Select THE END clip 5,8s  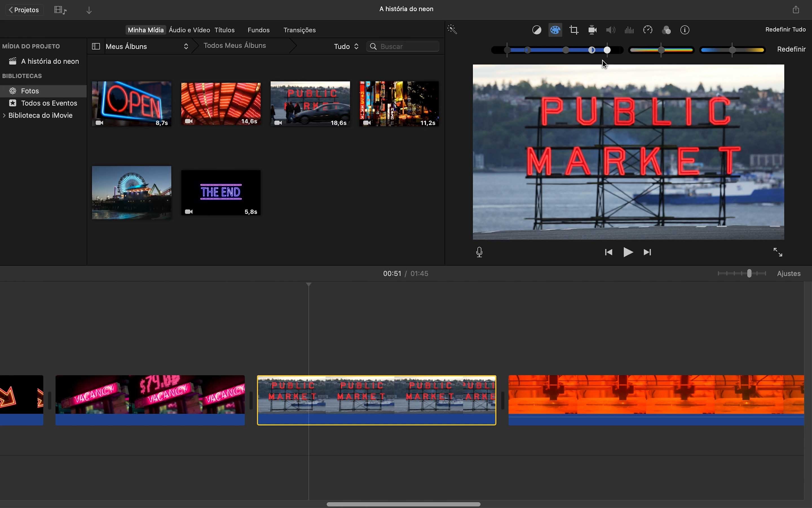[221, 192]
